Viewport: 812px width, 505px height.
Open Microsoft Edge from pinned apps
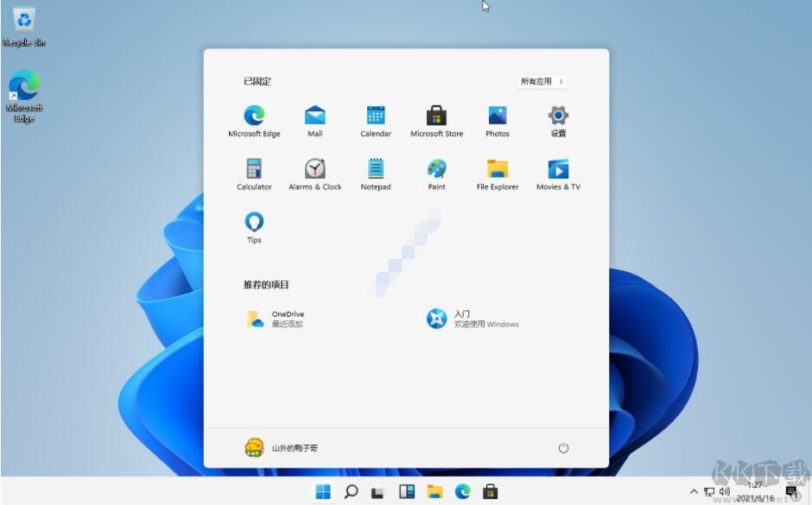(x=254, y=121)
